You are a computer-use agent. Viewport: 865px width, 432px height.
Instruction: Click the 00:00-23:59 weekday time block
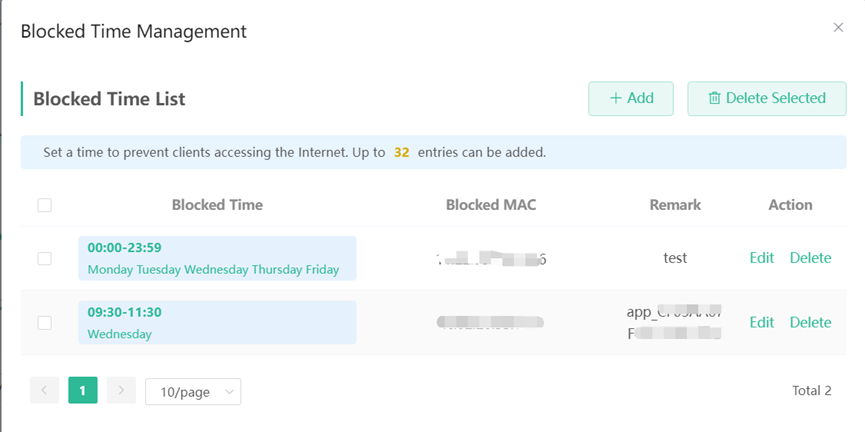[217, 258]
